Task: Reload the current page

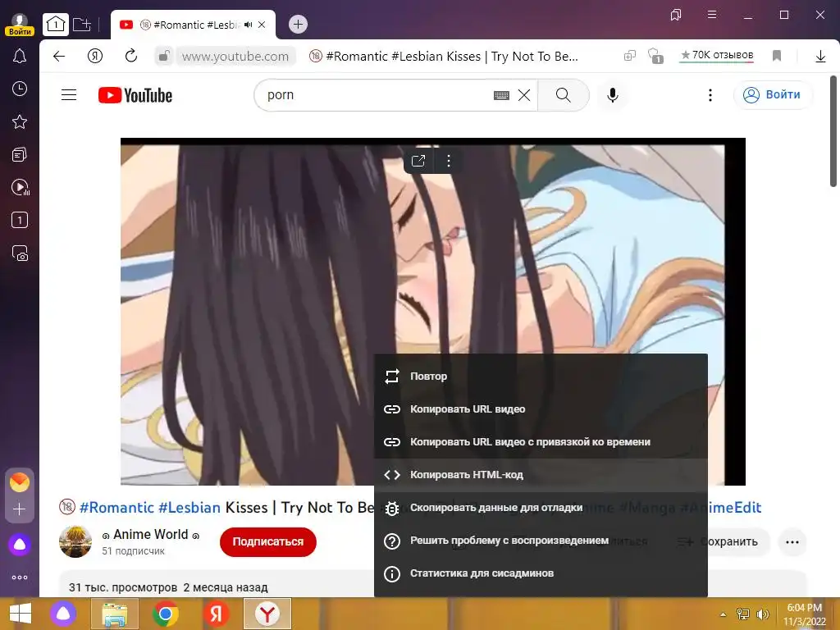Action: 130,56
